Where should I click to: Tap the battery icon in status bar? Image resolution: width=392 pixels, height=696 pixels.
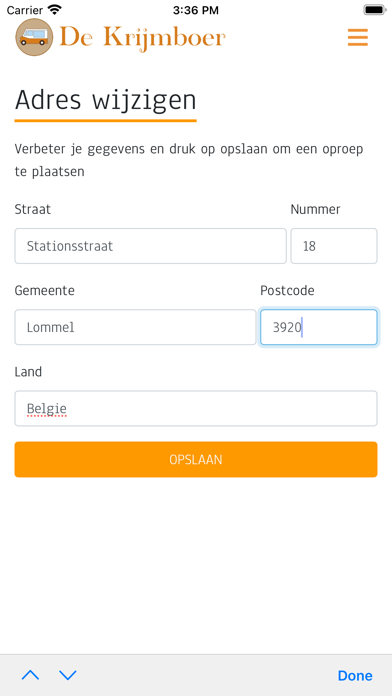375,9
